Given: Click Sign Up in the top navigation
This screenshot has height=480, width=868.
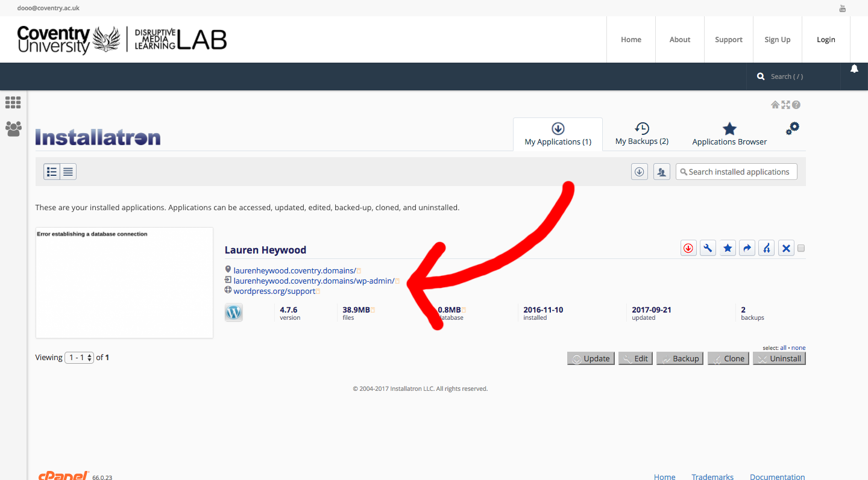Looking at the screenshot, I should 778,40.
